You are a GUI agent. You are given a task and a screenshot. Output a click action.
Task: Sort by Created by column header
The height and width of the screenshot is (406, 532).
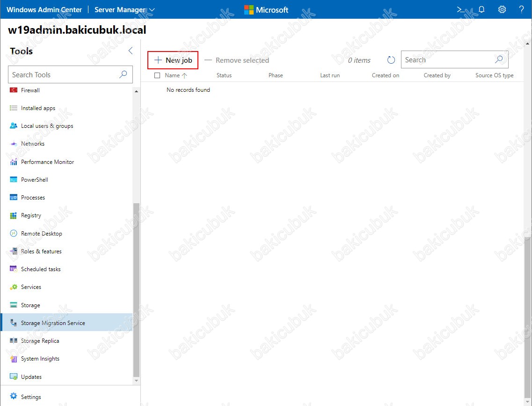pyautogui.click(x=437, y=75)
